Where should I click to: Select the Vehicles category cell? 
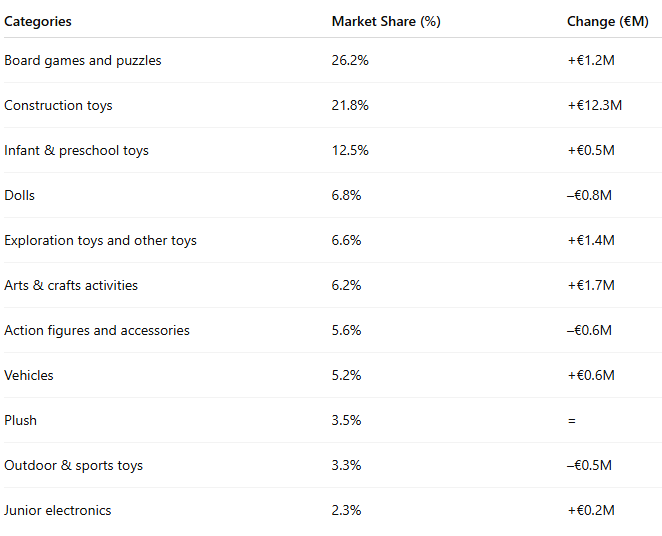(x=29, y=375)
